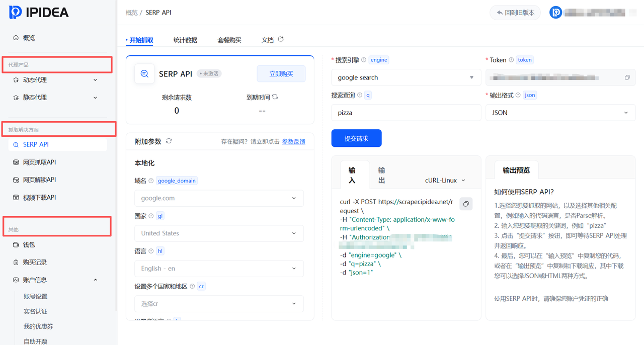Viewport: 644px width, 345px height.
Task: Select SERP API in the sidebar
Action: (57, 144)
